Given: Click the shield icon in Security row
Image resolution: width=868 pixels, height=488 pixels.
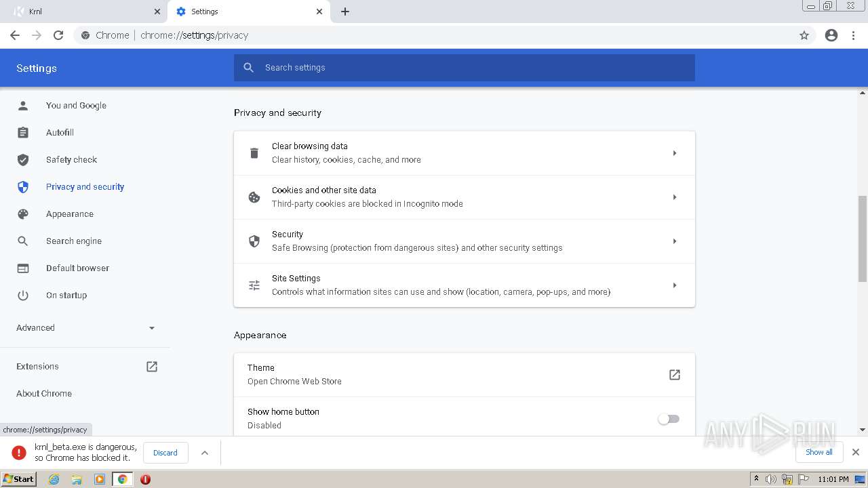Looking at the screenshot, I should pos(254,241).
